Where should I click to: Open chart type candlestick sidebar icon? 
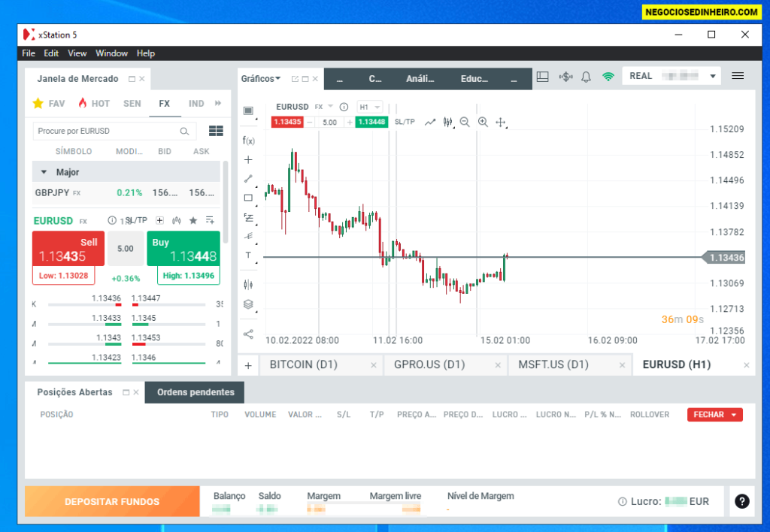coord(248,284)
